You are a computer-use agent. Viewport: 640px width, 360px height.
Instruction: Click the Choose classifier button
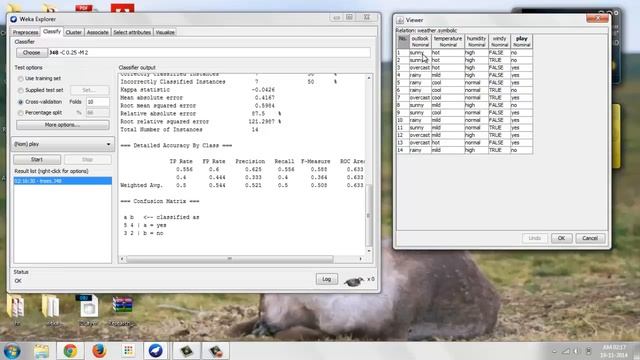pos(31,53)
